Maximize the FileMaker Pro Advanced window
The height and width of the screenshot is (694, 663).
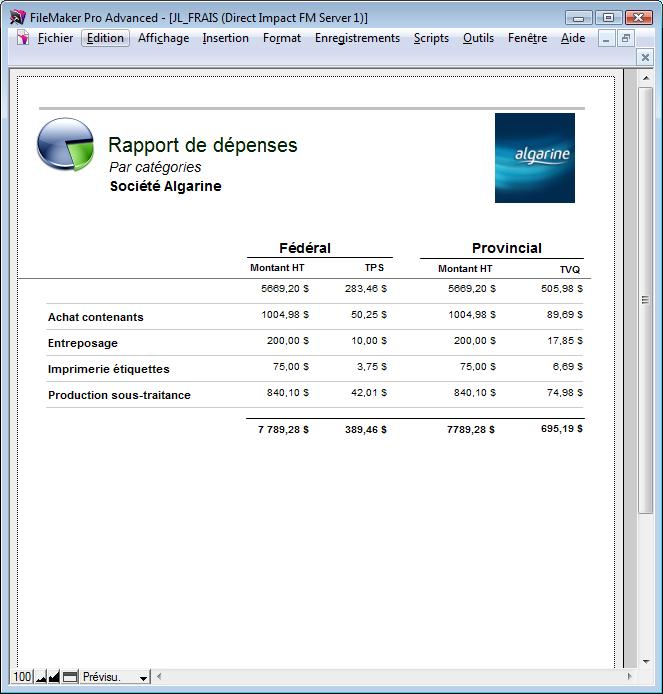point(609,18)
